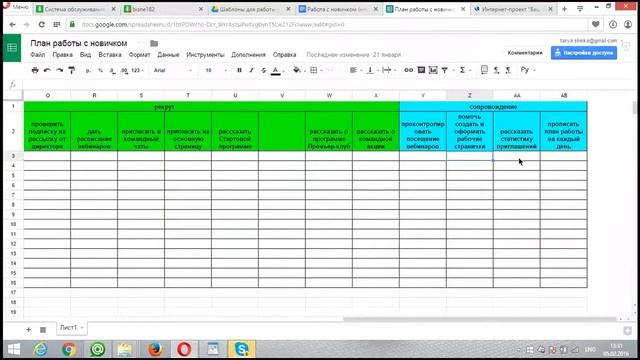Click the increase decimal places icon

124,70
